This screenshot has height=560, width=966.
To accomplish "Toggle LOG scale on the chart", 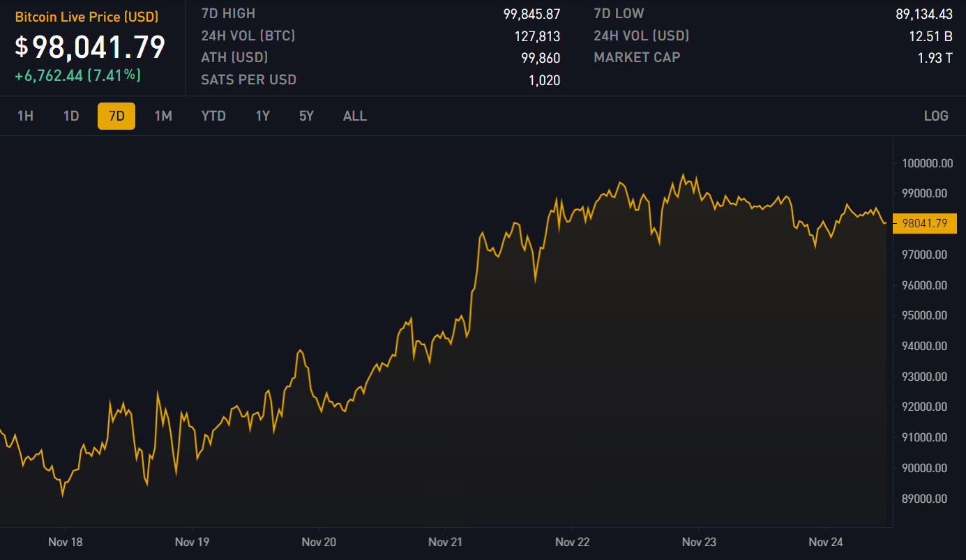I will (x=935, y=116).
